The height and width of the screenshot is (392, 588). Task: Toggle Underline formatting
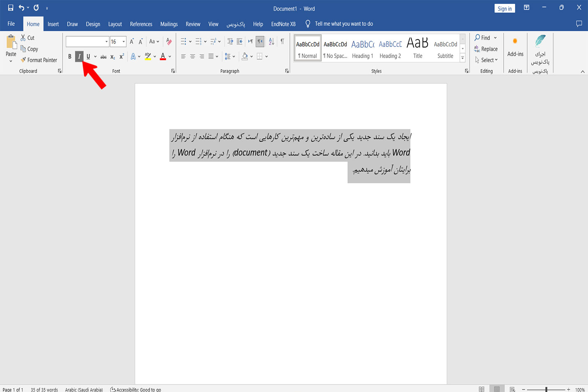pos(88,56)
